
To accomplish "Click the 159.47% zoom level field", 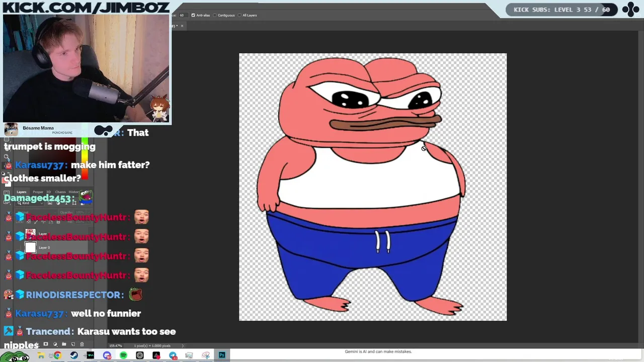I will pyautogui.click(x=116, y=346).
